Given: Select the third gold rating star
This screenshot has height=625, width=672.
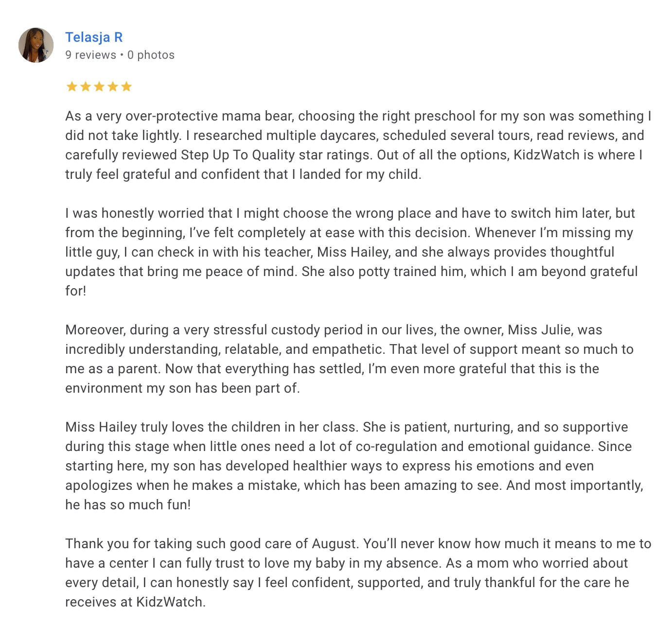Looking at the screenshot, I should click(x=99, y=87).
